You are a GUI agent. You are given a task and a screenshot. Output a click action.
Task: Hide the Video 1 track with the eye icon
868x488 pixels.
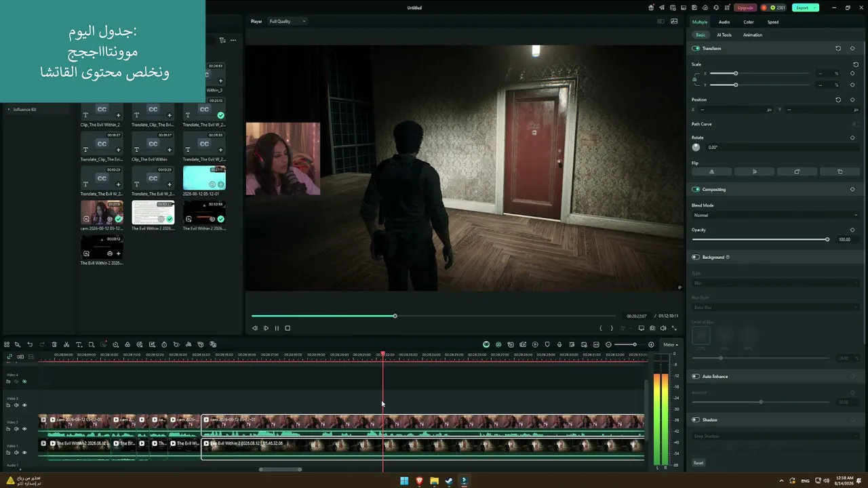(x=24, y=453)
